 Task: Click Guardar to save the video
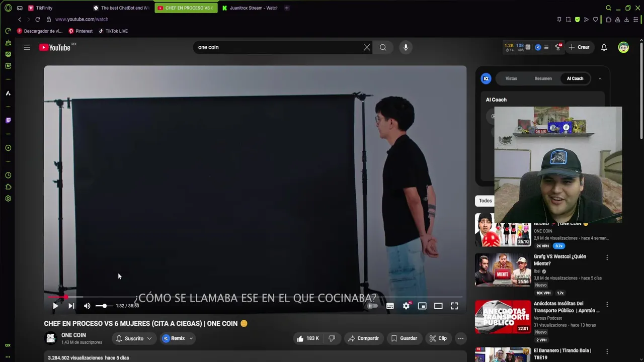pos(404,338)
